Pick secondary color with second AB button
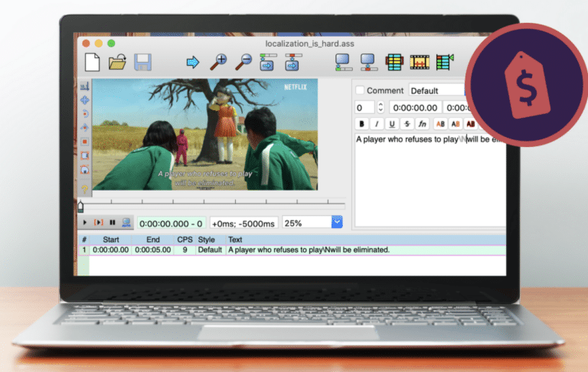 point(456,124)
